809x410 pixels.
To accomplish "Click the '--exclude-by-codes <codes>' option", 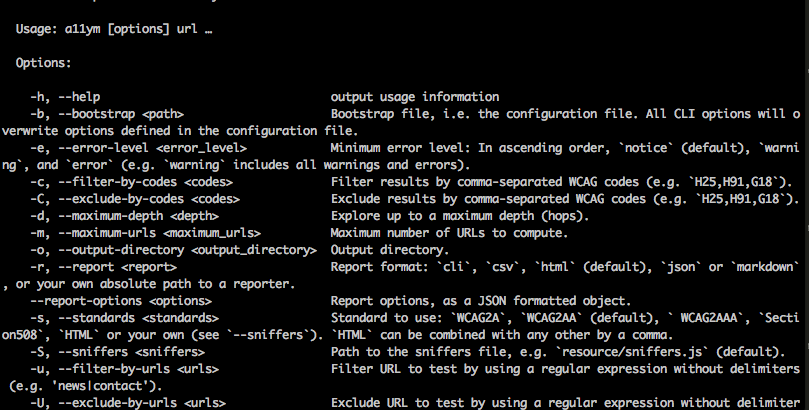I will point(149,199).
